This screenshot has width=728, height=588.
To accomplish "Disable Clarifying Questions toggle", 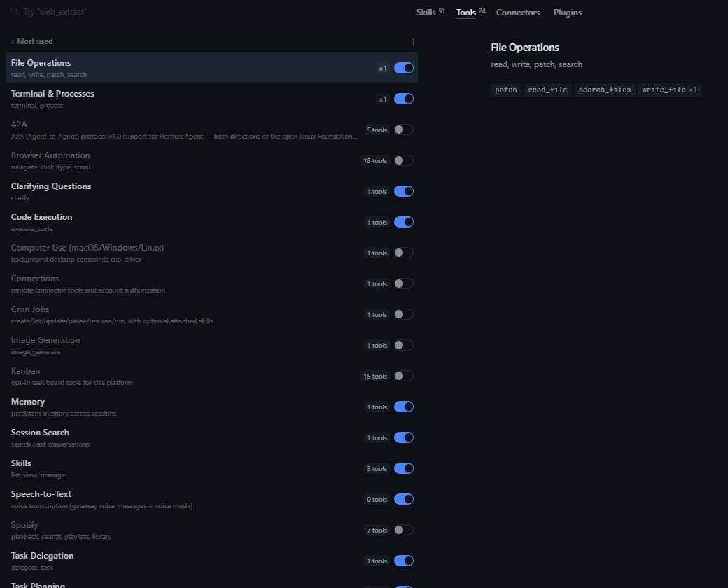I will pyautogui.click(x=403, y=191).
